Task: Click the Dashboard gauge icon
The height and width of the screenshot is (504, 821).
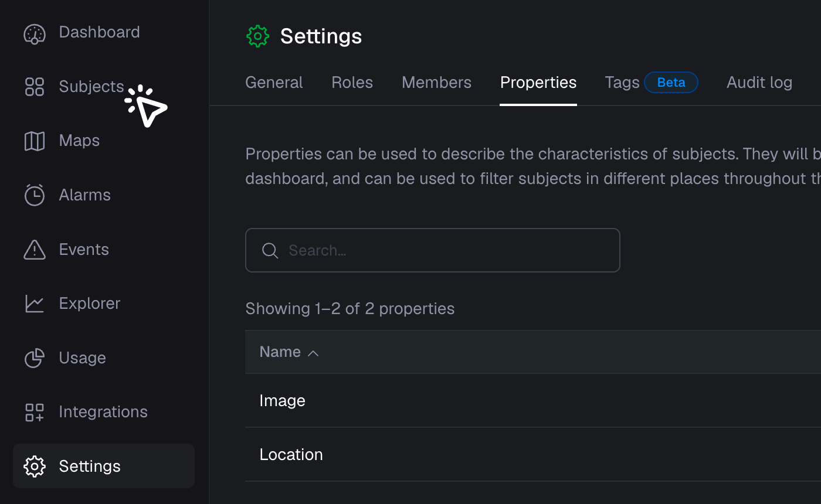Action: point(35,33)
